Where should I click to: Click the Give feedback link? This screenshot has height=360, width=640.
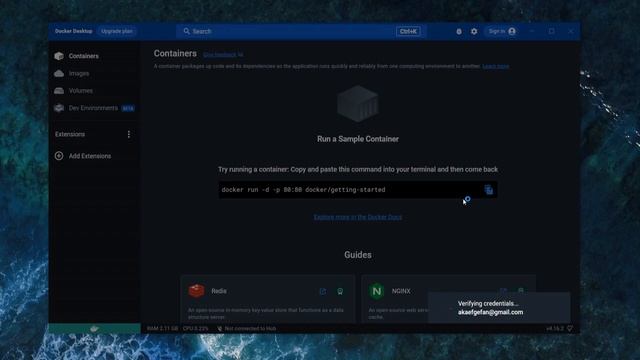(x=223, y=55)
